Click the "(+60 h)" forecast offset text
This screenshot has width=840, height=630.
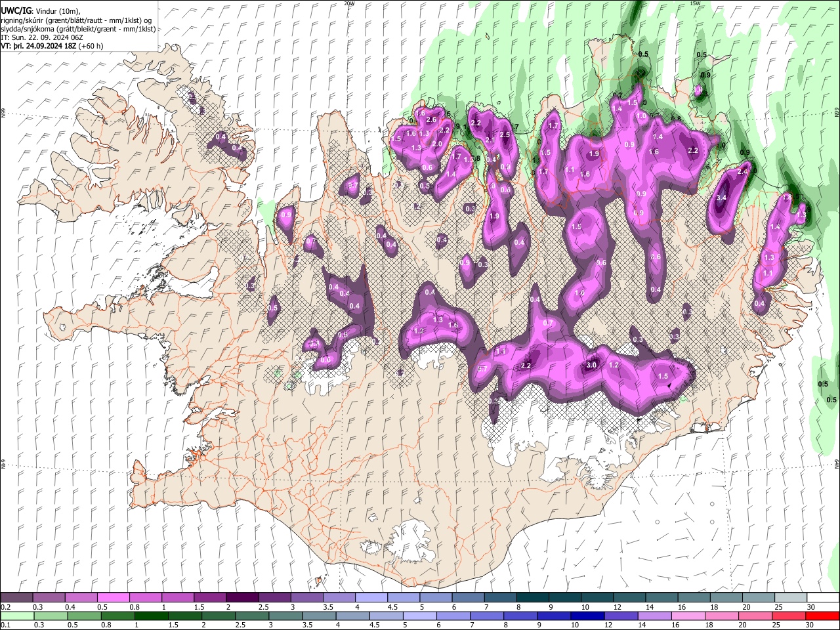click(91, 46)
